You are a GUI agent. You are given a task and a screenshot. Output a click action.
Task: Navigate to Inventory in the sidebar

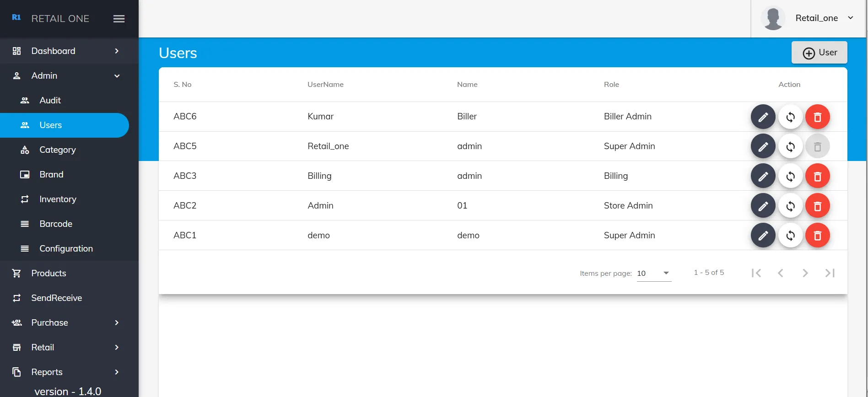click(58, 199)
